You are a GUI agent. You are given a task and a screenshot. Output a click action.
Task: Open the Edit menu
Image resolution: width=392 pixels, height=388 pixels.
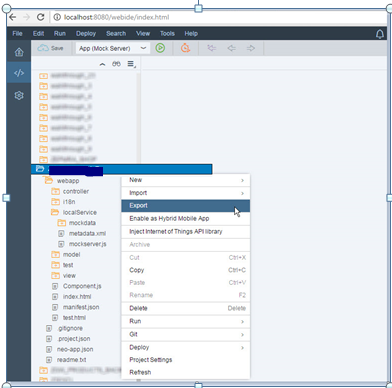(x=38, y=33)
